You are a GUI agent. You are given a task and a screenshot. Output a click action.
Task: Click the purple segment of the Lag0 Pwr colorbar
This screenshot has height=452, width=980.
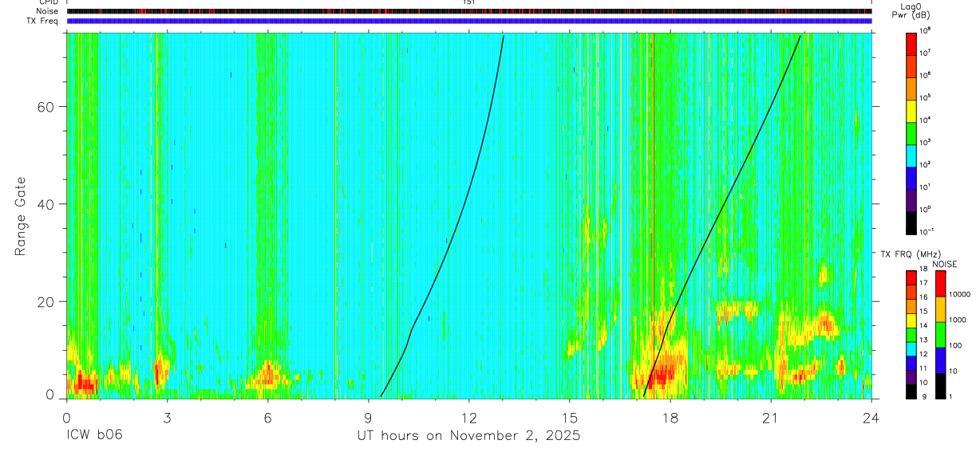(x=911, y=201)
